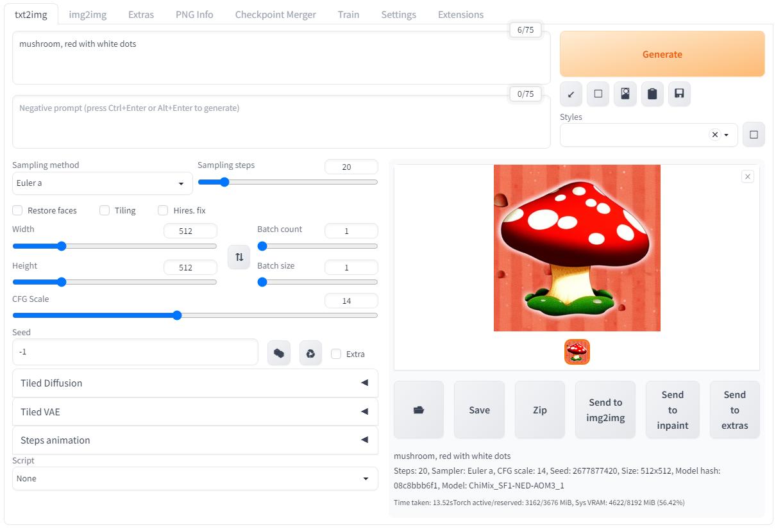Image resolution: width=776 pixels, height=532 pixels.
Task: Adjust the Width slider
Action: (x=115, y=246)
